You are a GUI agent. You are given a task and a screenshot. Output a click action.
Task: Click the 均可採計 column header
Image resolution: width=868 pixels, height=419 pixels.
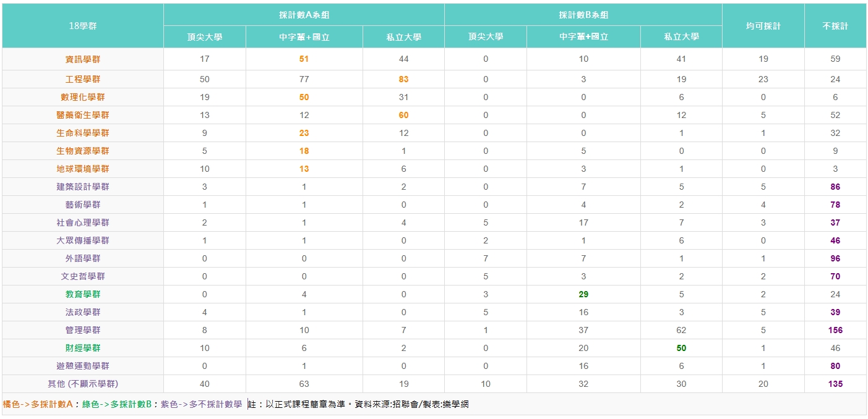click(x=763, y=26)
